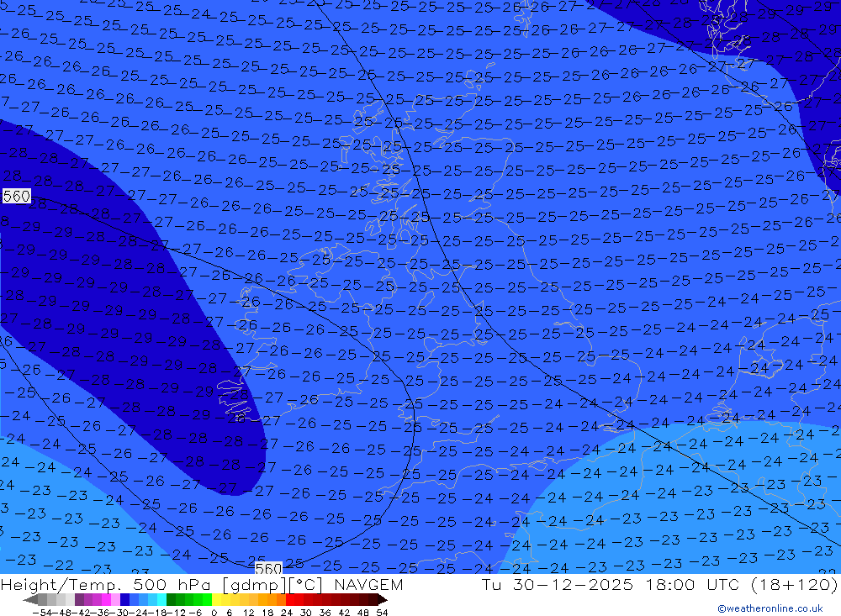The image size is (841, 616).
Task: Select the green segment of the temperature legend
Action: pyautogui.click(x=188, y=600)
